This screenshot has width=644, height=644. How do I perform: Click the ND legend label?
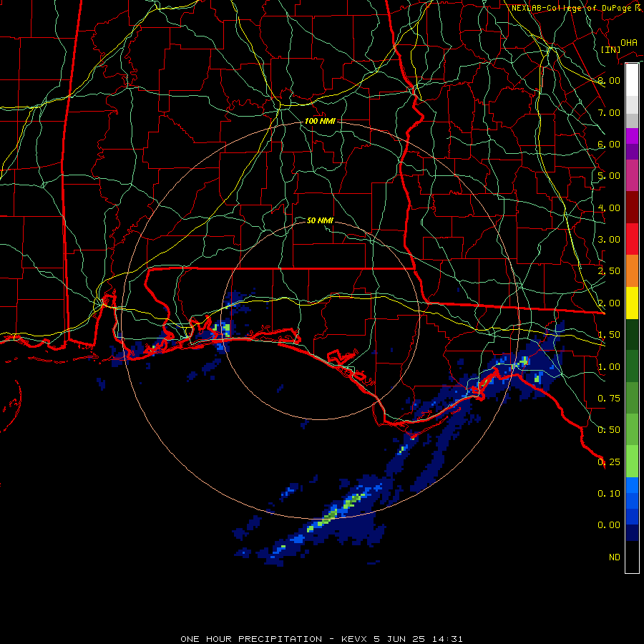pyautogui.click(x=615, y=557)
